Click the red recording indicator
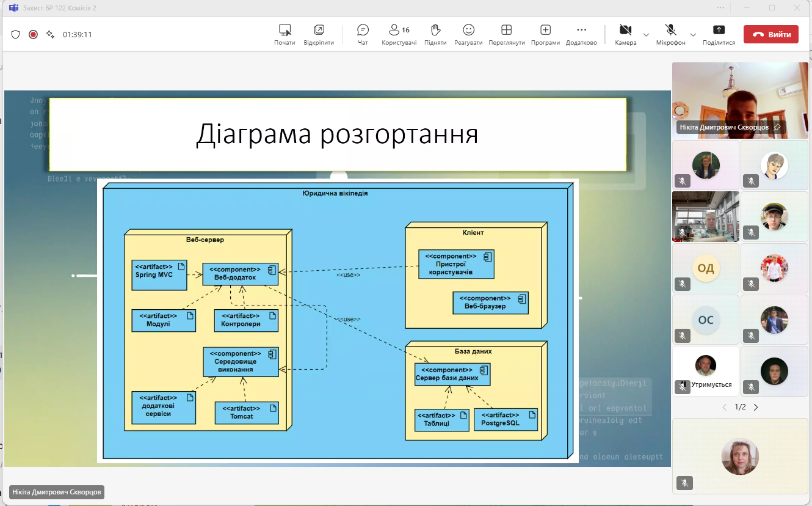The width and height of the screenshot is (812, 506). click(x=33, y=35)
